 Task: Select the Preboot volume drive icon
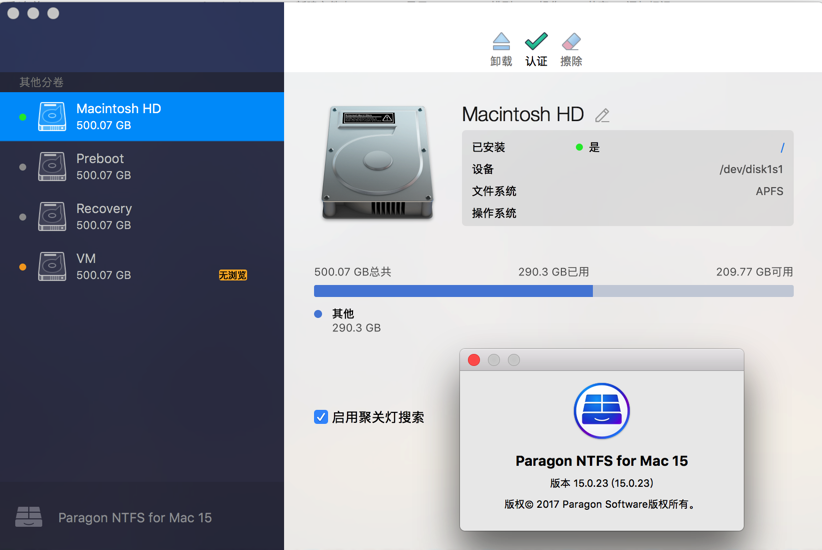52,167
